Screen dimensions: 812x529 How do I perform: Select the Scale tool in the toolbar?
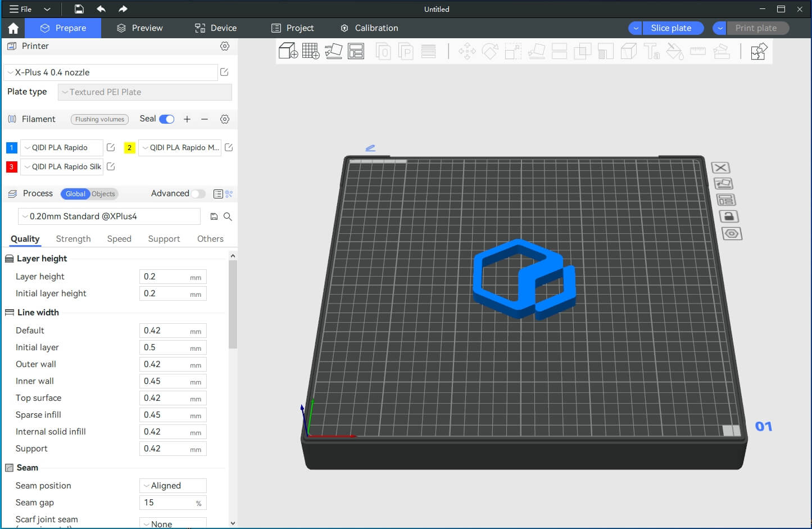tap(512, 51)
